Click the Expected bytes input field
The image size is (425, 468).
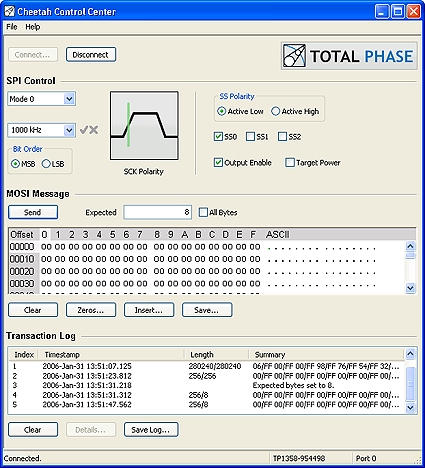157,212
